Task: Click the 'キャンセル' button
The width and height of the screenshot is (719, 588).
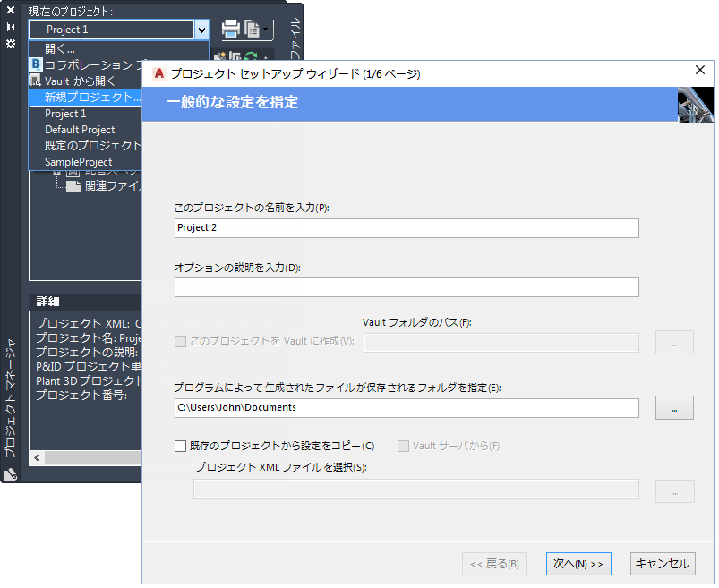Action: (x=663, y=564)
